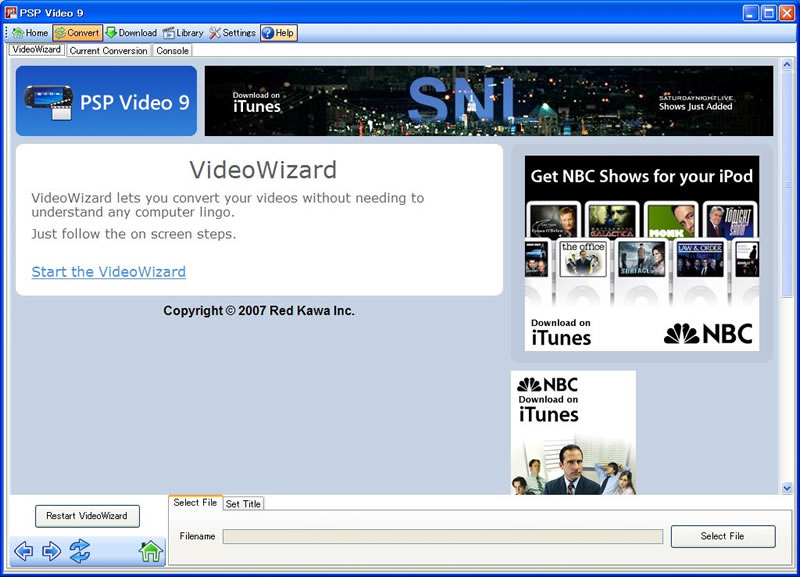Switch to the VideoWizard tab
Image resolution: width=800 pixels, height=577 pixels.
coord(37,50)
